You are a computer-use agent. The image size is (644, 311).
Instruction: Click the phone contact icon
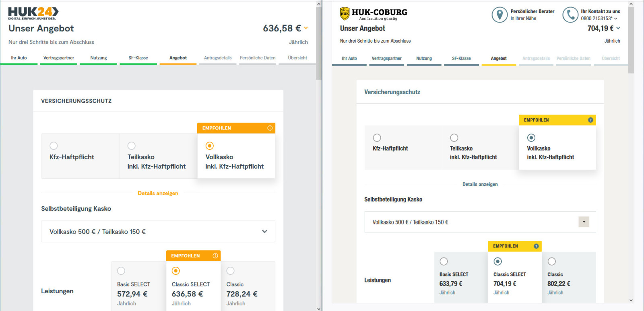pyautogui.click(x=570, y=15)
